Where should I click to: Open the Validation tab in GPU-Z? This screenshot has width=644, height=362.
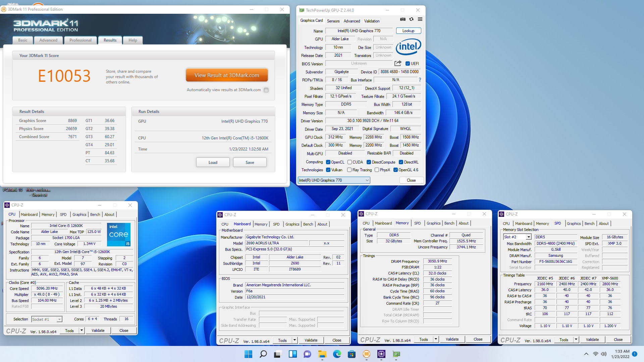(372, 21)
